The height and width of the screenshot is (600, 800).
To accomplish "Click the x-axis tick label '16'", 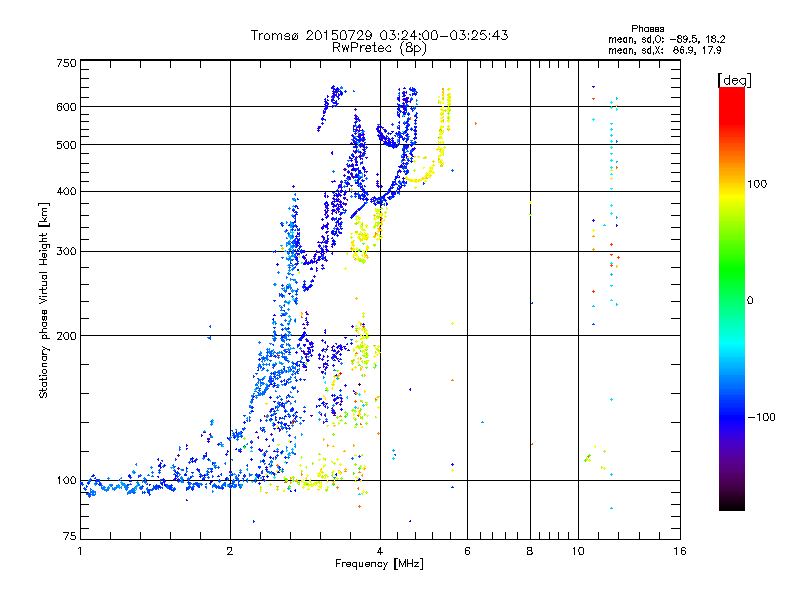I will tap(680, 551).
